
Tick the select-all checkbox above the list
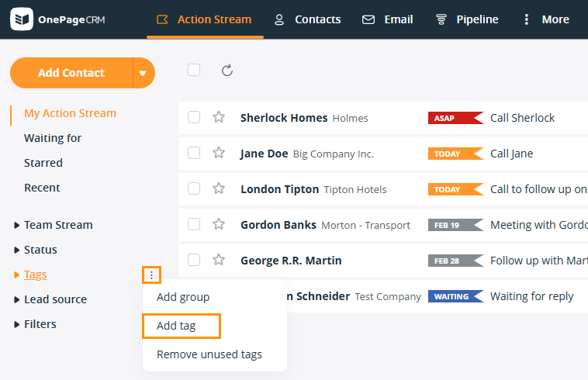pyautogui.click(x=194, y=70)
